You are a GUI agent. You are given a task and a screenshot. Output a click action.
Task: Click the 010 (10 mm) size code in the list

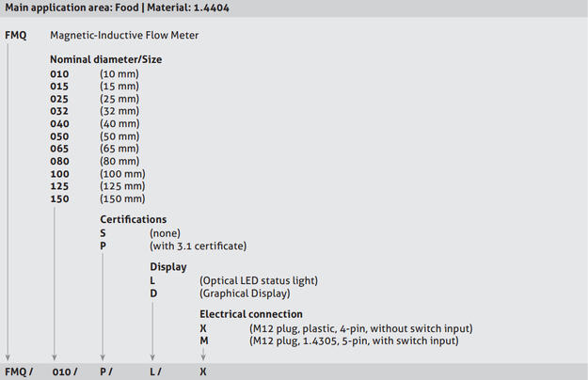(x=59, y=72)
